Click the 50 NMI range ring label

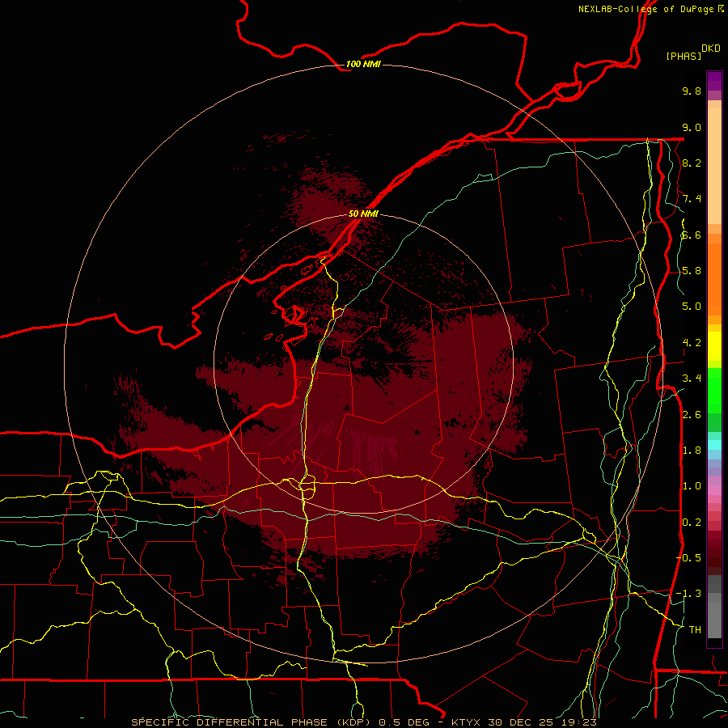point(363,214)
